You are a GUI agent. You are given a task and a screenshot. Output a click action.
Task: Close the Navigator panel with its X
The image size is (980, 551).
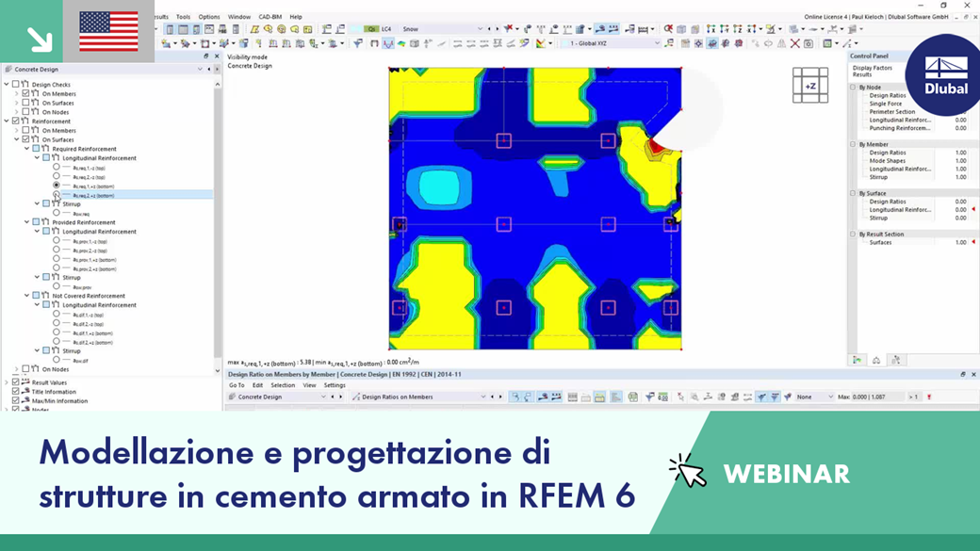pos(217,57)
